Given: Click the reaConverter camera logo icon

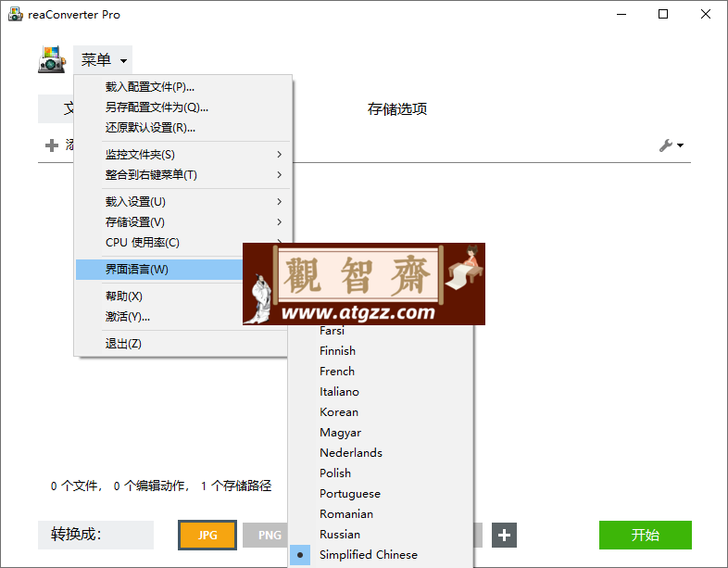Looking at the screenshot, I should (x=51, y=59).
